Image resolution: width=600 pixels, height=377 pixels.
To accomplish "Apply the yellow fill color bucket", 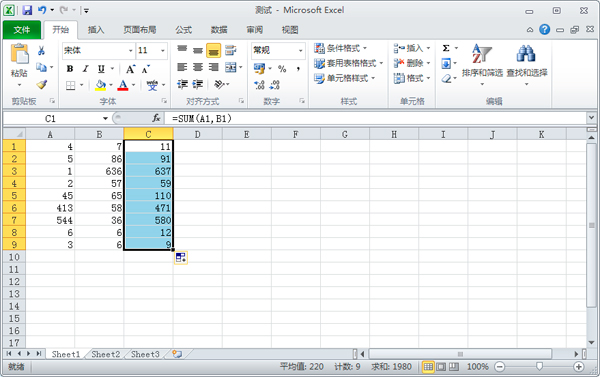I will click(101, 85).
